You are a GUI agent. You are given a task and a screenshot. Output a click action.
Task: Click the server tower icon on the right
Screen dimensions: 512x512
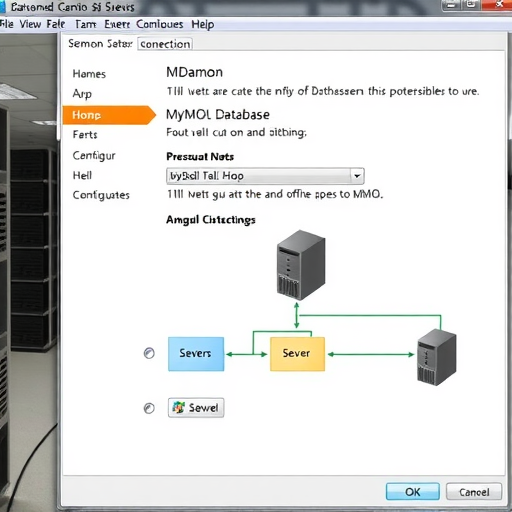click(437, 357)
